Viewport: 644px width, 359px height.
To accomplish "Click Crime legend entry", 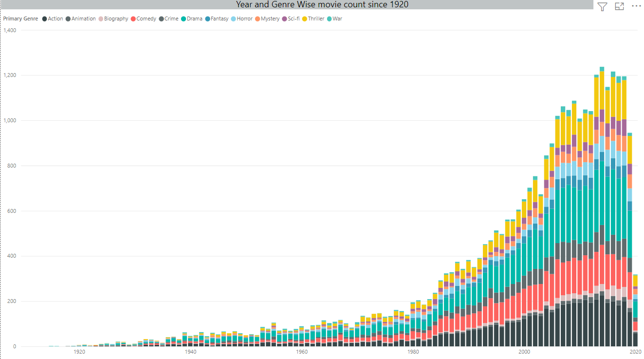I will coord(168,19).
